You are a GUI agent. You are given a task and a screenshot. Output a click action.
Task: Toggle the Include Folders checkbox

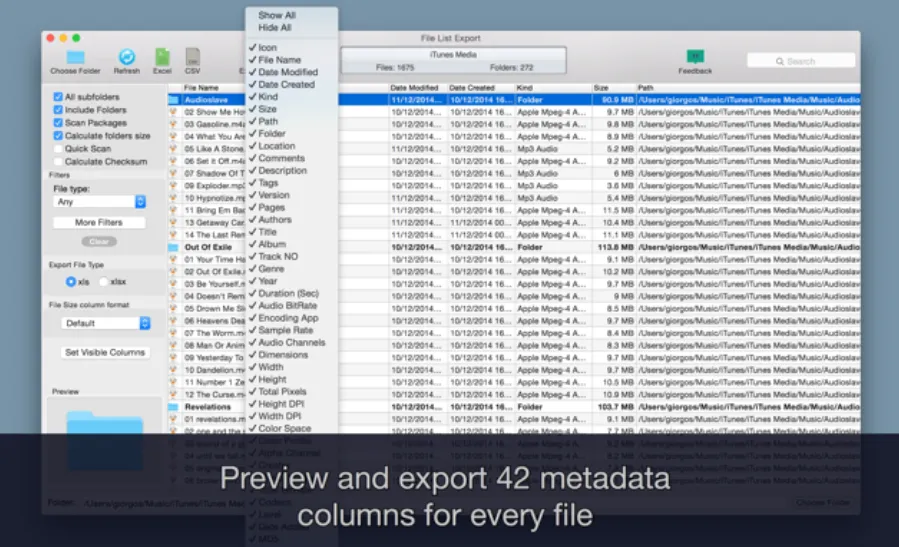click(x=58, y=110)
